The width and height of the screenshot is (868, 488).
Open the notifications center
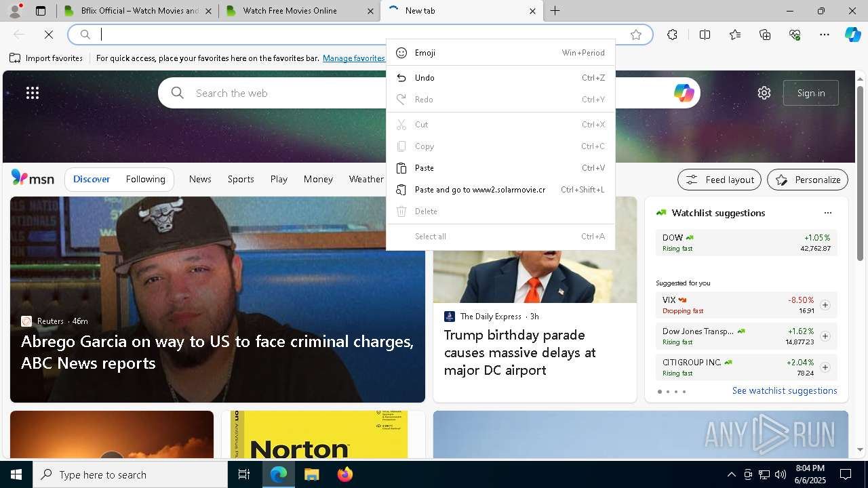(846, 474)
